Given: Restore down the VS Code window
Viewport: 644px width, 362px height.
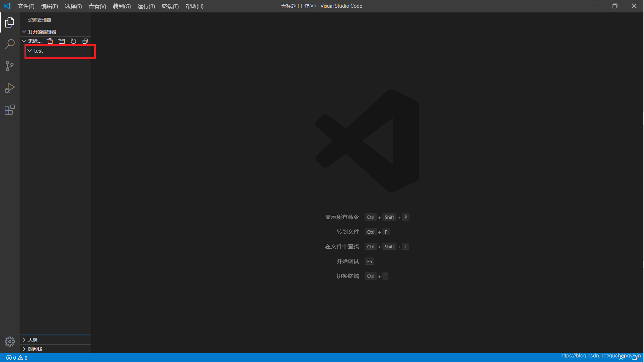Looking at the screenshot, I should coord(615,6).
